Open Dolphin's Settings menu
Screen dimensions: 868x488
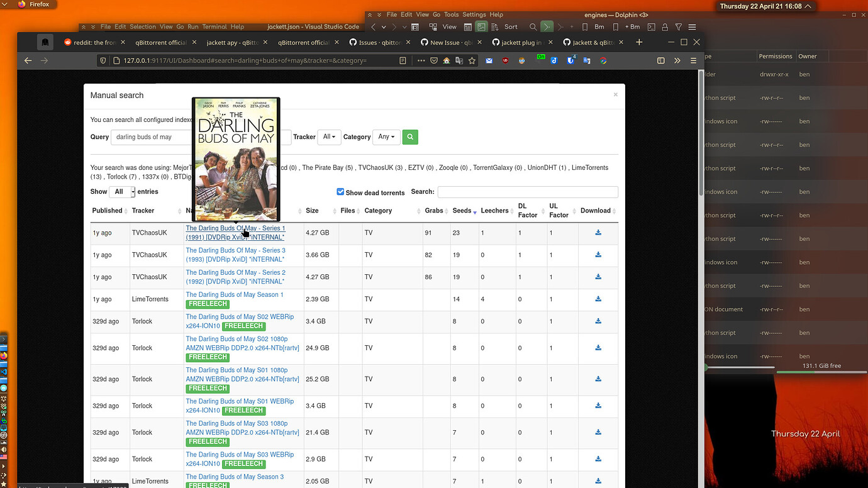[474, 14]
